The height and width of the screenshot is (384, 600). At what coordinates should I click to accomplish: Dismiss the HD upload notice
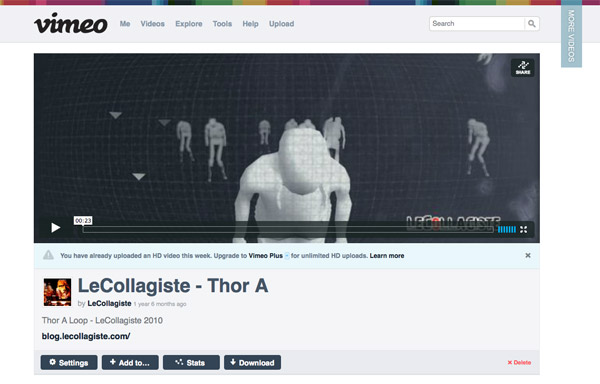pos(528,255)
